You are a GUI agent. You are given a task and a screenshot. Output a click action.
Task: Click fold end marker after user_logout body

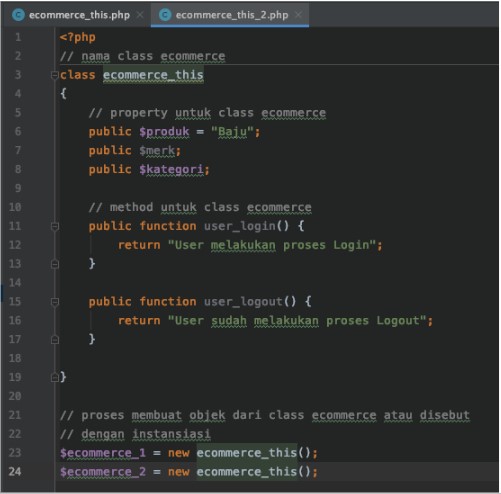coord(55,340)
